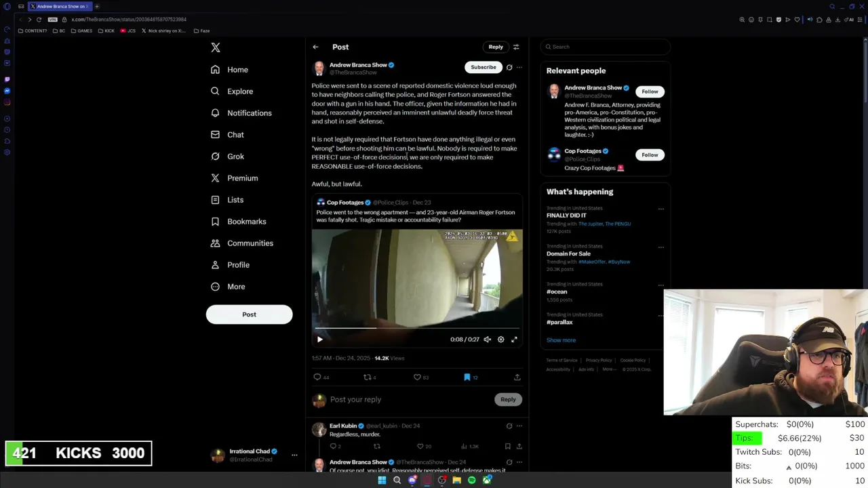
Task: Open Profile in sidebar
Action: [x=230, y=265]
